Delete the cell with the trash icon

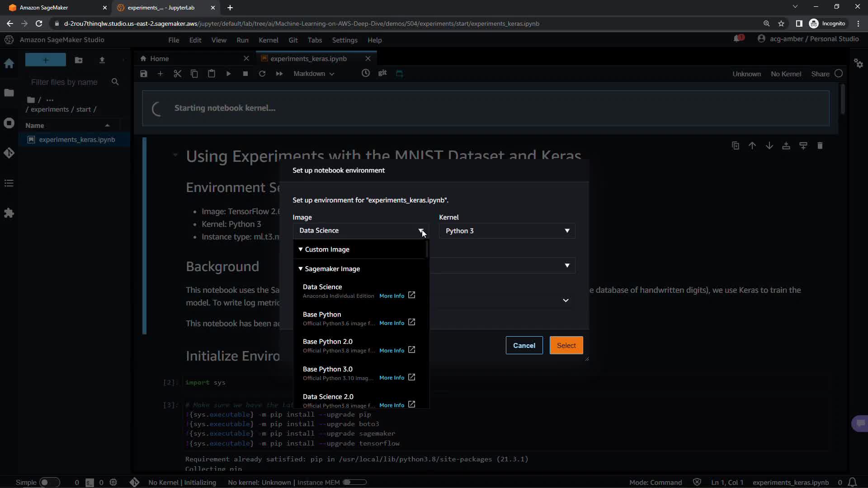[820, 146]
